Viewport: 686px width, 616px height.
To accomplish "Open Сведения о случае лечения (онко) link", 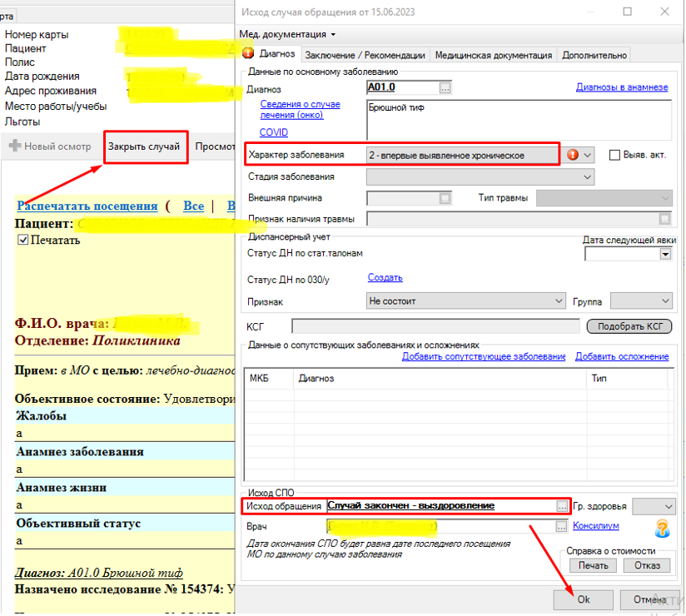I will coord(300,109).
